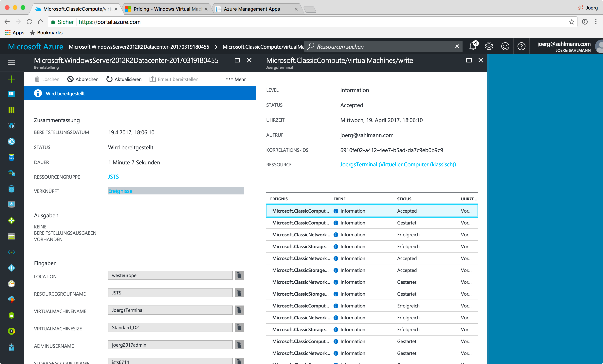Sort events by EBENE column header
This screenshot has height=364, width=603.
click(x=339, y=199)
